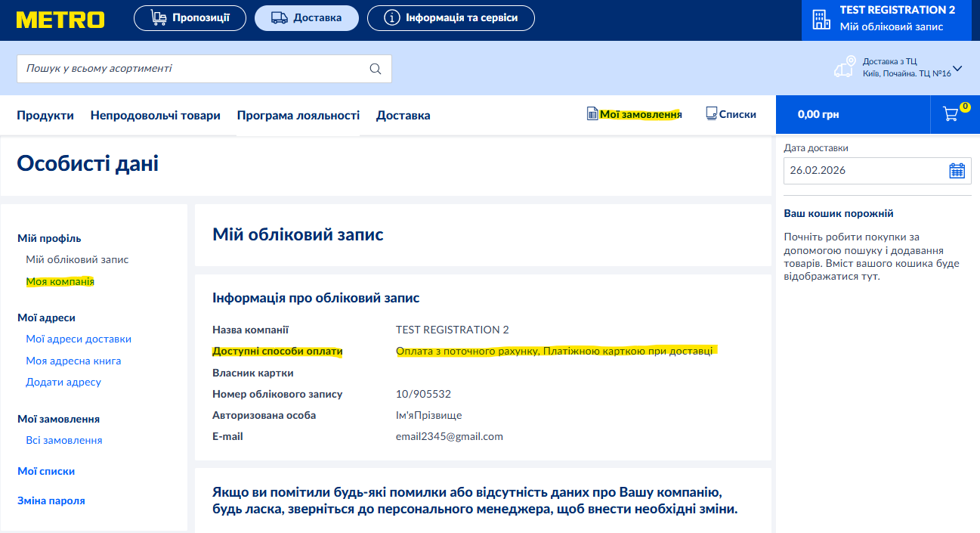Click the orders document icon
The width and height of the screenshot is (980, 533).
click(592, 114)
